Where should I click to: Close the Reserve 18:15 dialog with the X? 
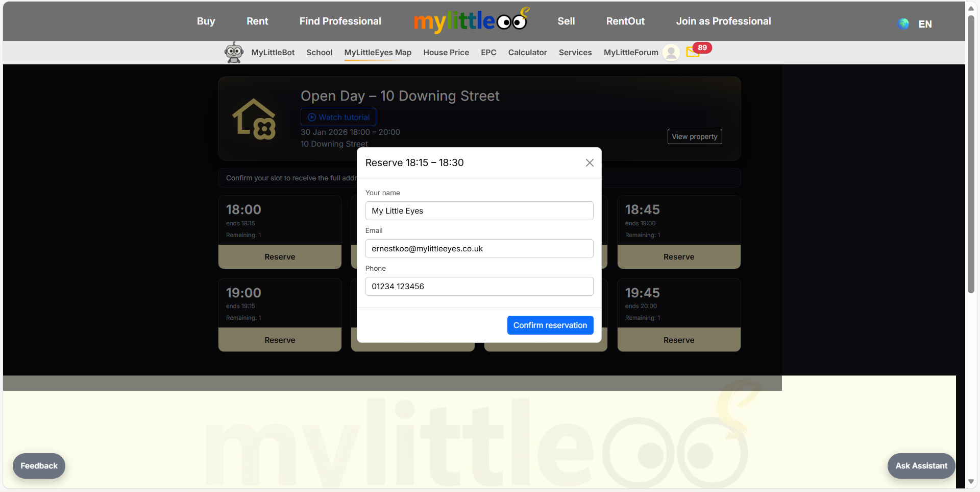tap(590, 162)
